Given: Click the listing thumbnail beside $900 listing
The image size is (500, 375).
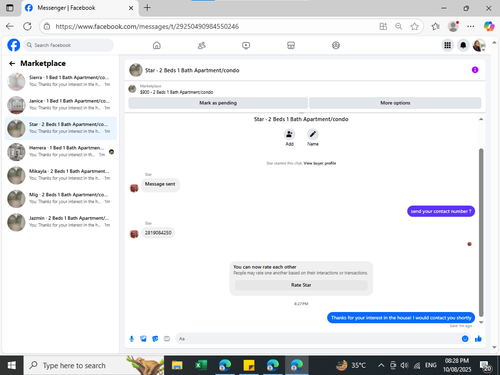Looking at the screenshot, I should point(132,89).
